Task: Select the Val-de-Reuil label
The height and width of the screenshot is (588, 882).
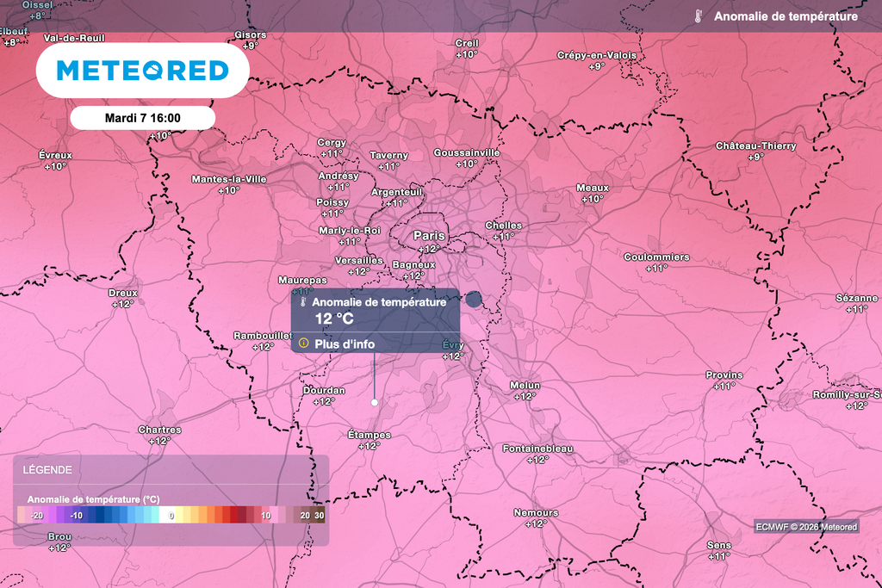Action: (x=74, y=38)
